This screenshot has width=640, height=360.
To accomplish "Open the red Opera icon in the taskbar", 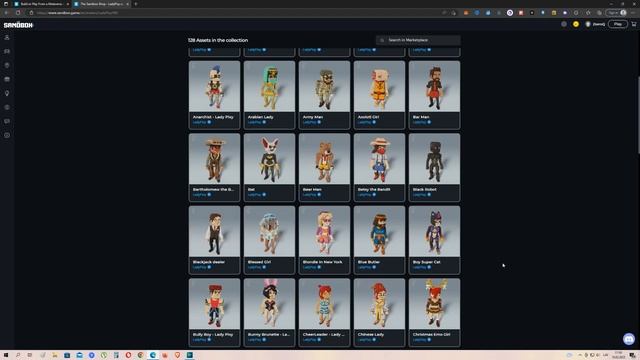I will click(x=128, y=355).
